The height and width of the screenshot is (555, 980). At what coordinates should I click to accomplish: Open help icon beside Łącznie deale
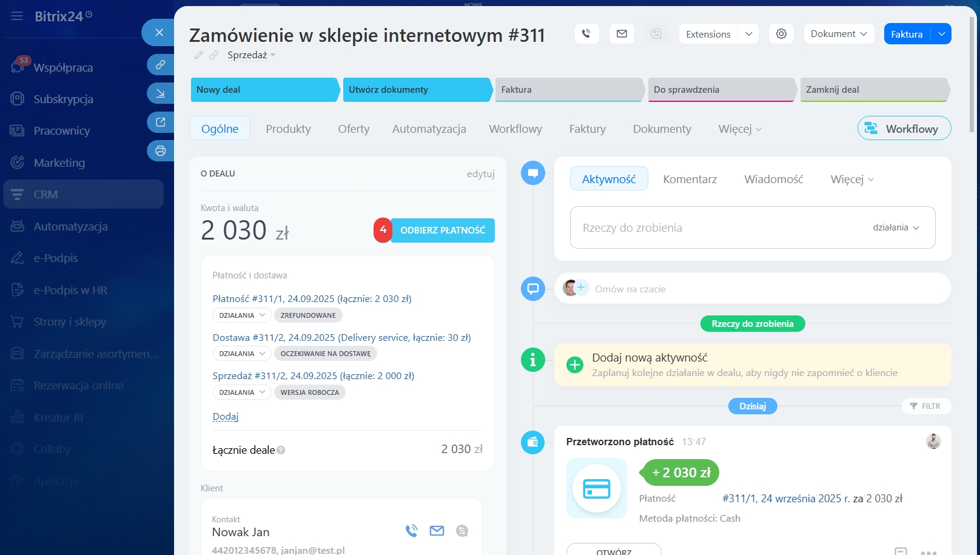(281, 450)
